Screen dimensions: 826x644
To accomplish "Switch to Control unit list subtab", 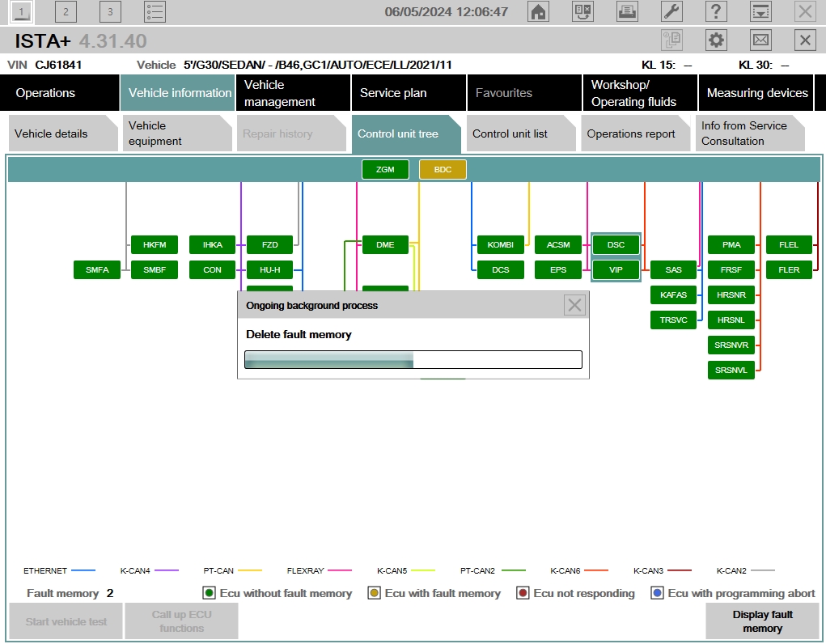I will click(x=521, y=133).
